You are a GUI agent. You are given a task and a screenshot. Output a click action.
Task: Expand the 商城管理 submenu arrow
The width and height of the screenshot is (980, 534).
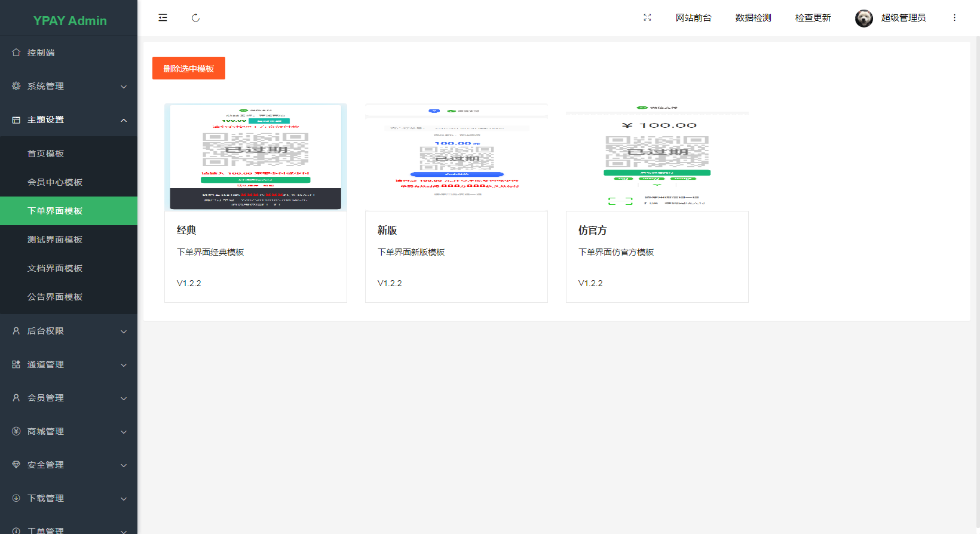click(124, 432)
